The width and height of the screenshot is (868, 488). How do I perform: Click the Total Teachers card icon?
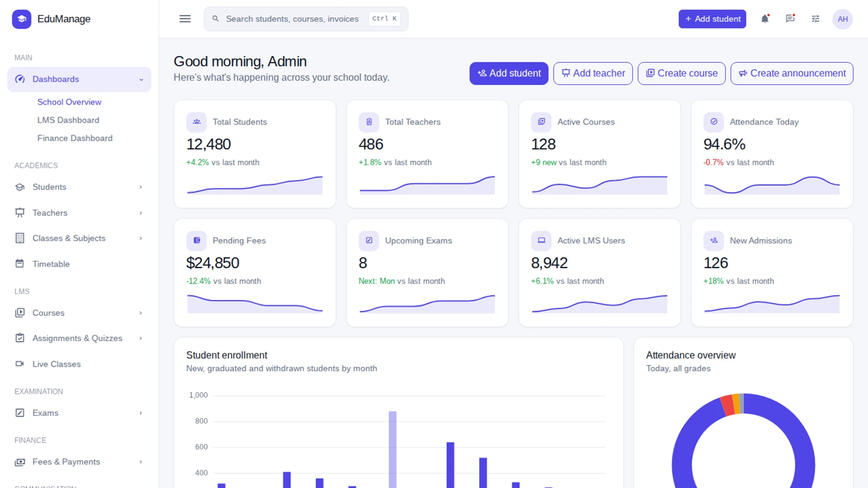(x=369, y=122)
